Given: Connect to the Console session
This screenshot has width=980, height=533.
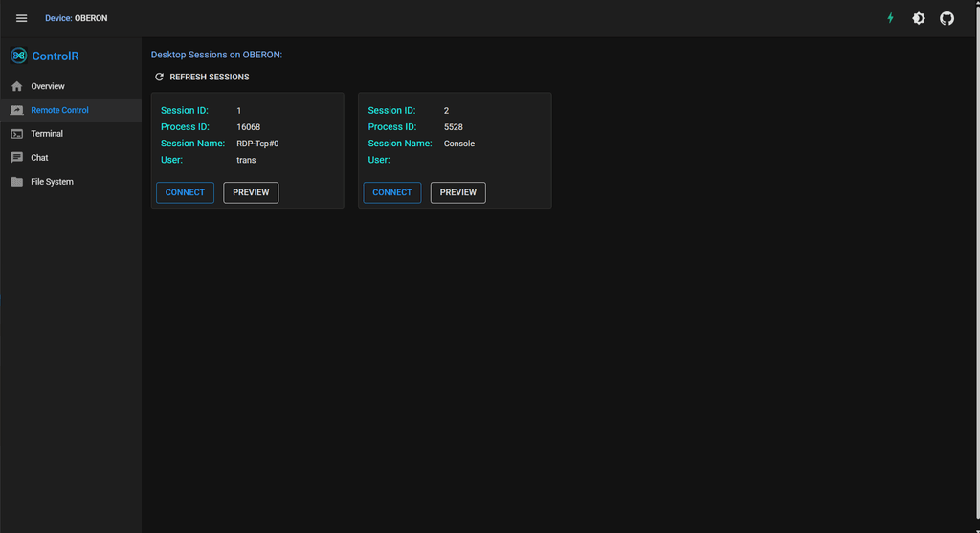Looking at the screenshot, I should tap(391, 192).
